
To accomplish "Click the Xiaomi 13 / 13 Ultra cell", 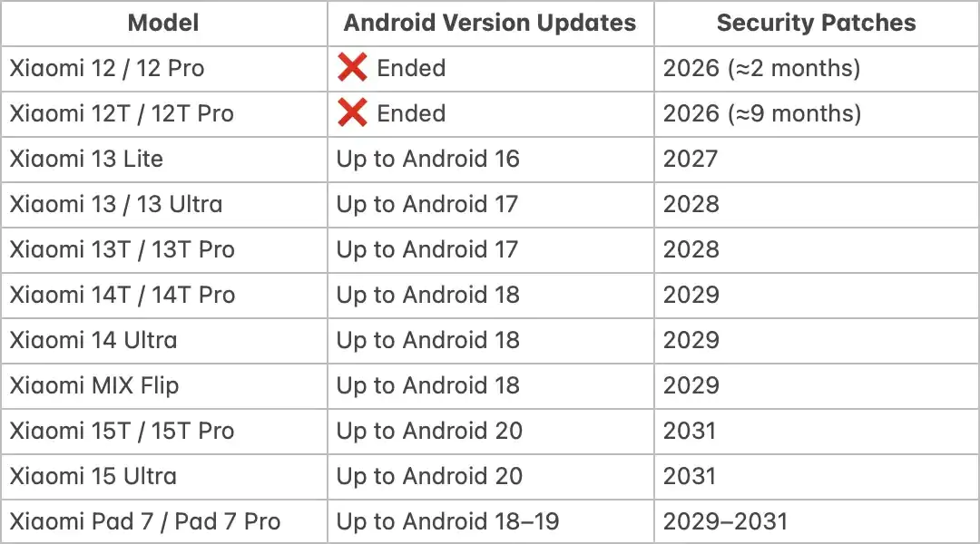I will tap(116, 204).
